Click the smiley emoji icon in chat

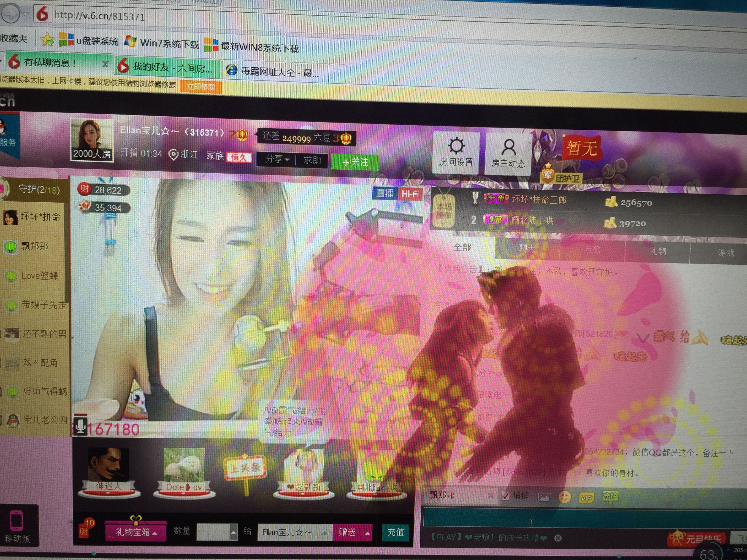[565, 497]
